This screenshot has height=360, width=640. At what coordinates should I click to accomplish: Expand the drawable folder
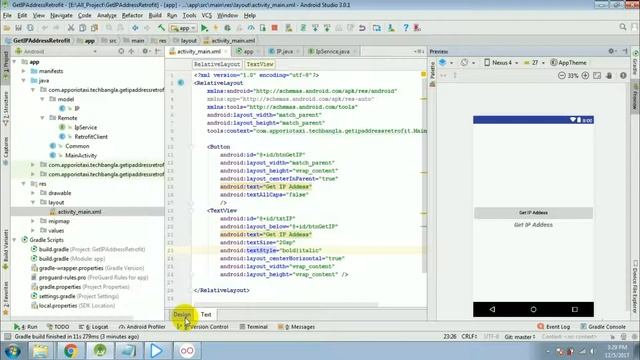pyautogui.click(x=33, y=193)
